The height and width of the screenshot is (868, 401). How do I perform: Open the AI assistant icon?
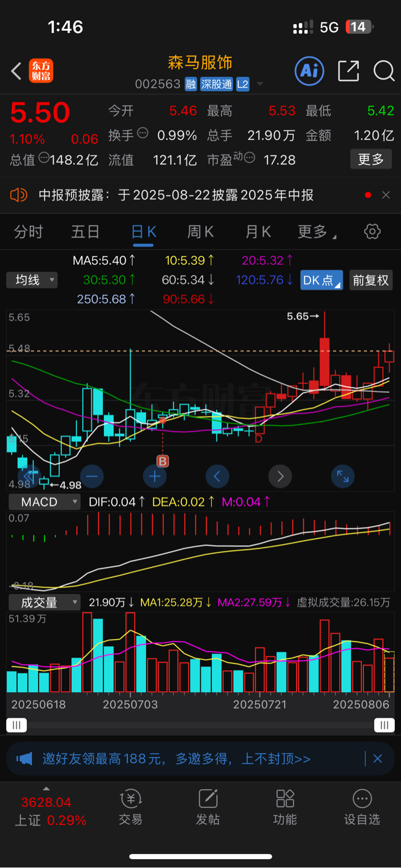(310, 71)
